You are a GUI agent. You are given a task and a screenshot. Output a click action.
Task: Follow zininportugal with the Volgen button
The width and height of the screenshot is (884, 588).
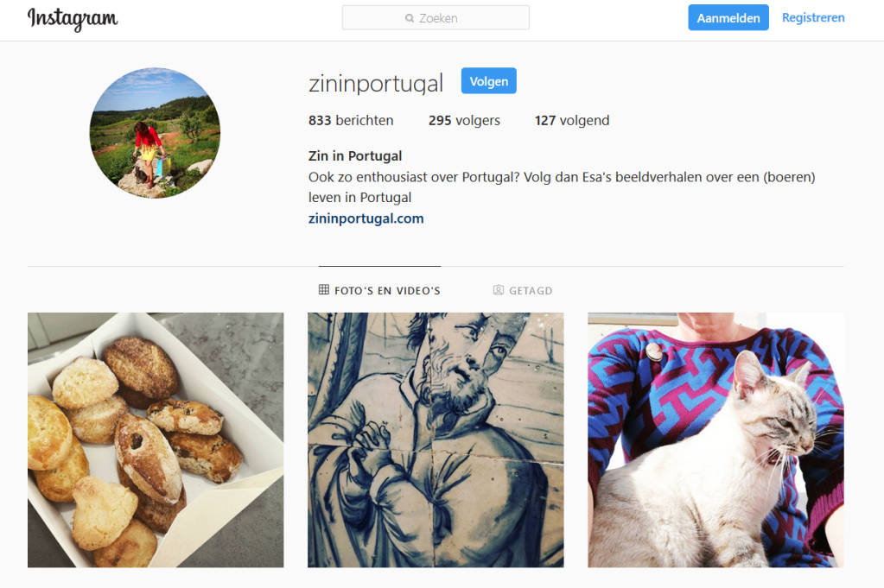point(489,81)
